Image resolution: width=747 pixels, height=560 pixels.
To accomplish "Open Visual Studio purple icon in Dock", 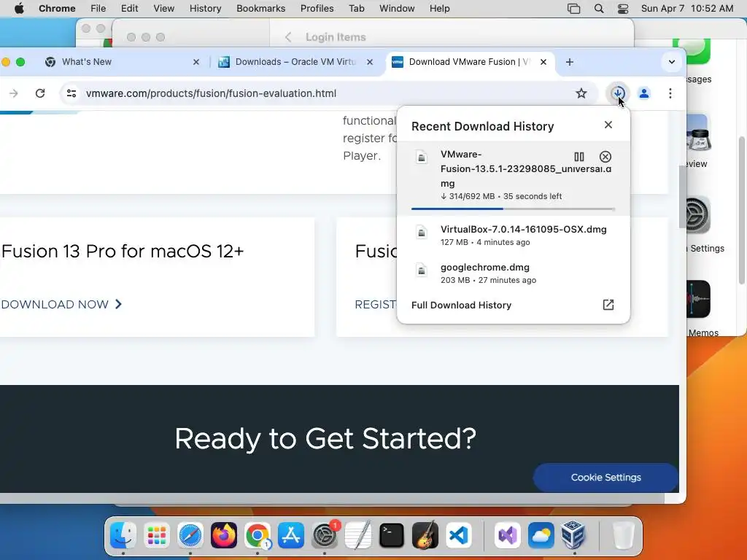I will coord(508,535).
